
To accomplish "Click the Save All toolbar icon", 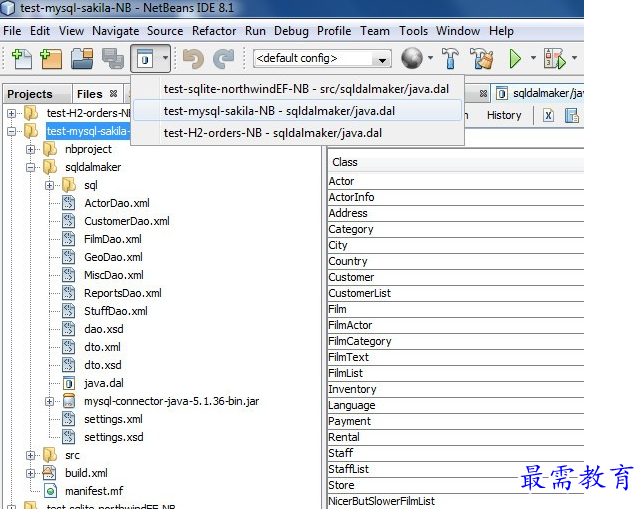I will pyautogui.click(x=113, y=59).
